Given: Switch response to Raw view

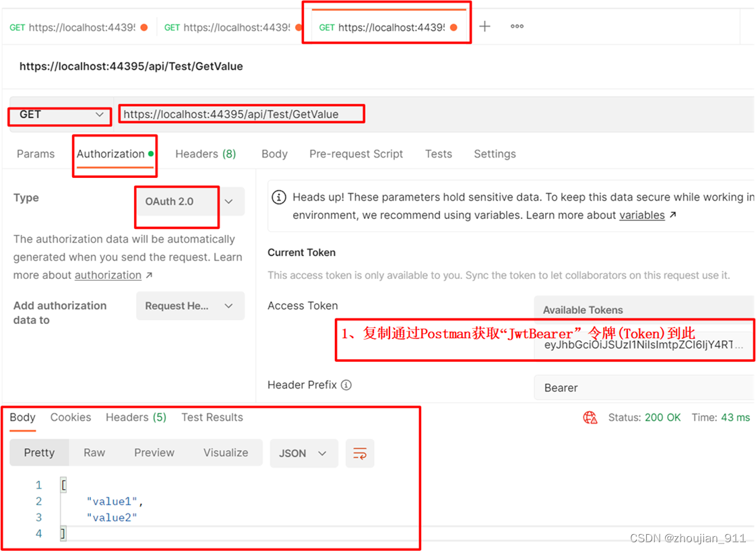Looking at the screenshot, I should tap(94, 453).
